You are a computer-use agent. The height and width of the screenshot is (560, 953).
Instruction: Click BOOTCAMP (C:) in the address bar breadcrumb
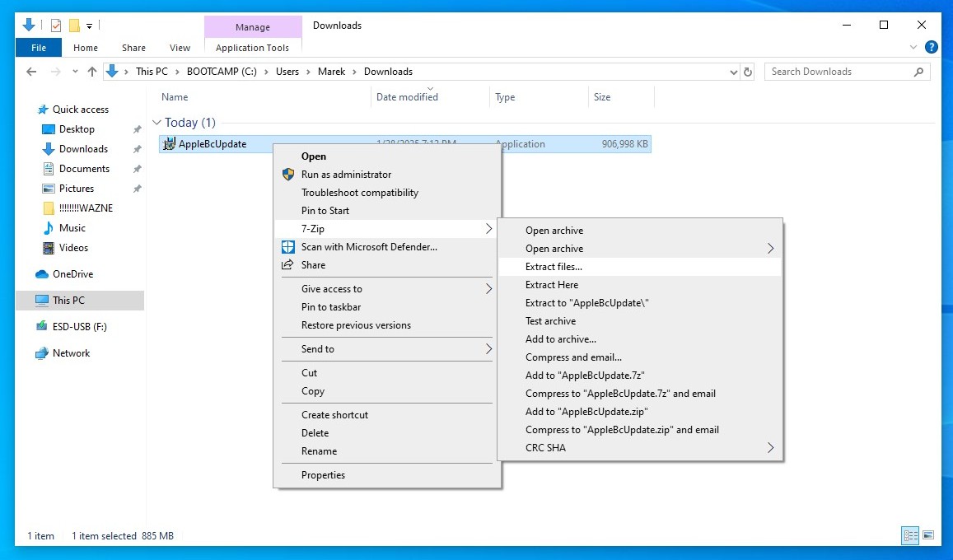(x=222, y=72)
